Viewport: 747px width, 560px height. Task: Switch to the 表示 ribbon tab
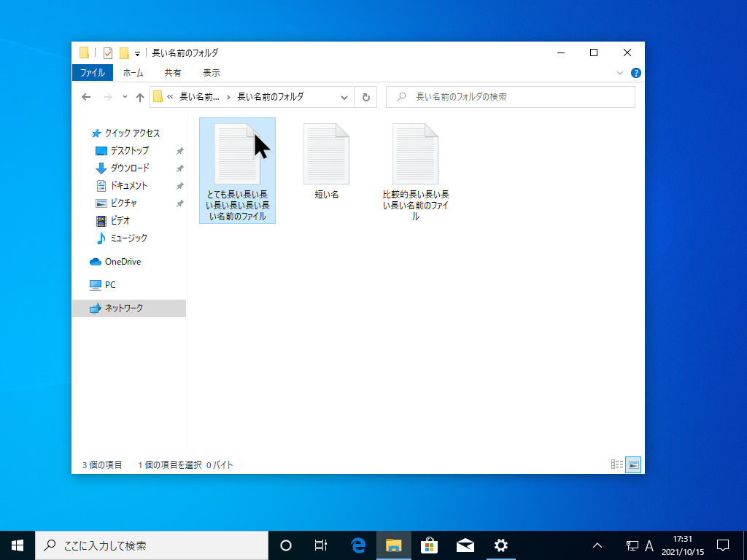pos(212,73)
